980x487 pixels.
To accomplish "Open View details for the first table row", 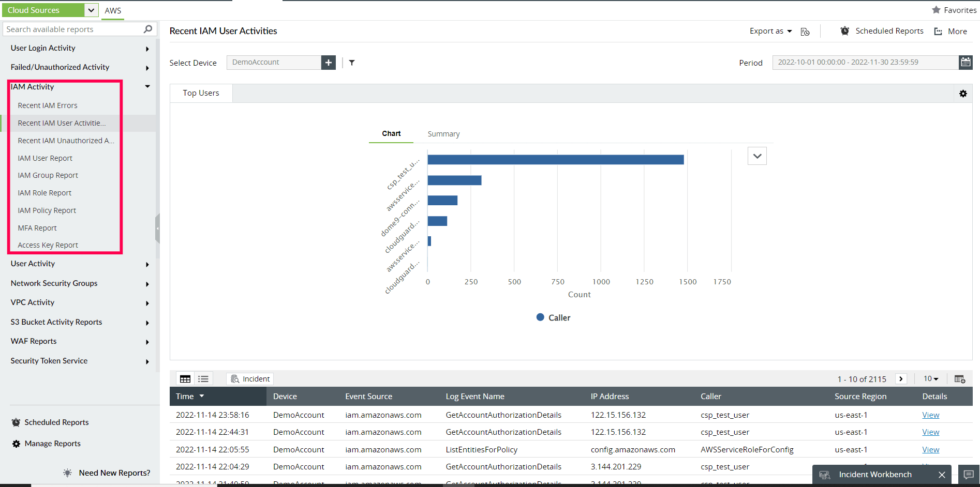I will [x=930, y=415].
